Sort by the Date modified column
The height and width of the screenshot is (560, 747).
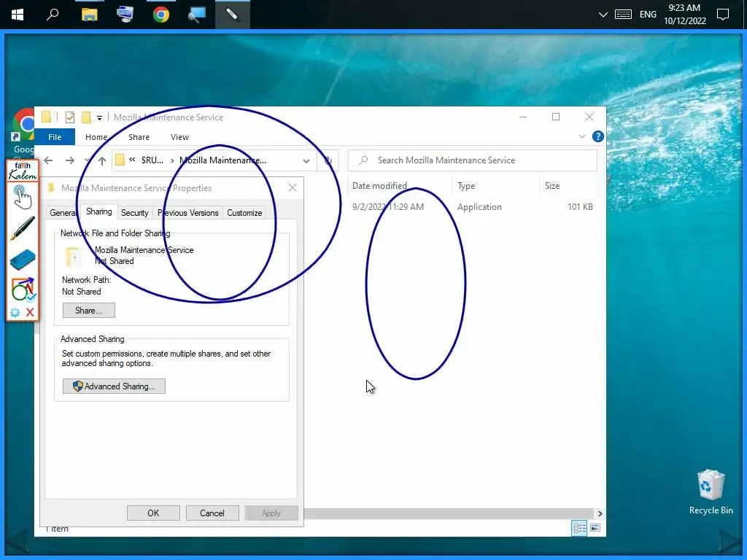[379, 186]
